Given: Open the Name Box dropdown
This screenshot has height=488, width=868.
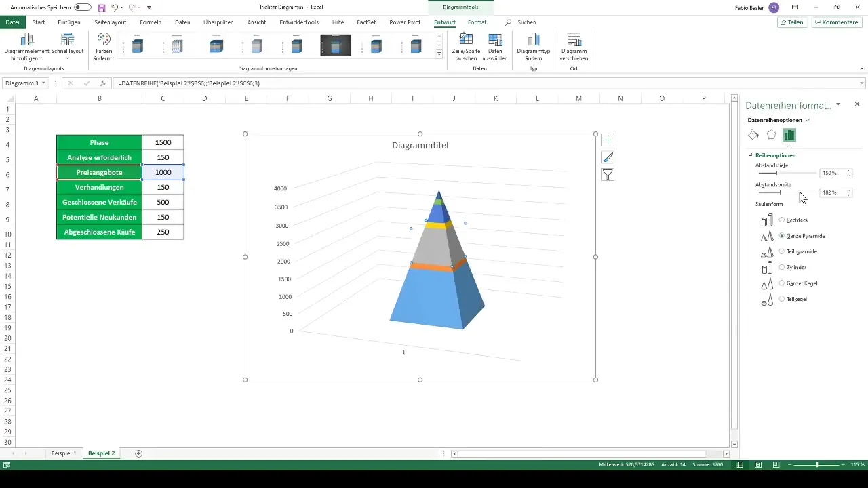Looking at the screenshot, I should click(x=44, y=83).
